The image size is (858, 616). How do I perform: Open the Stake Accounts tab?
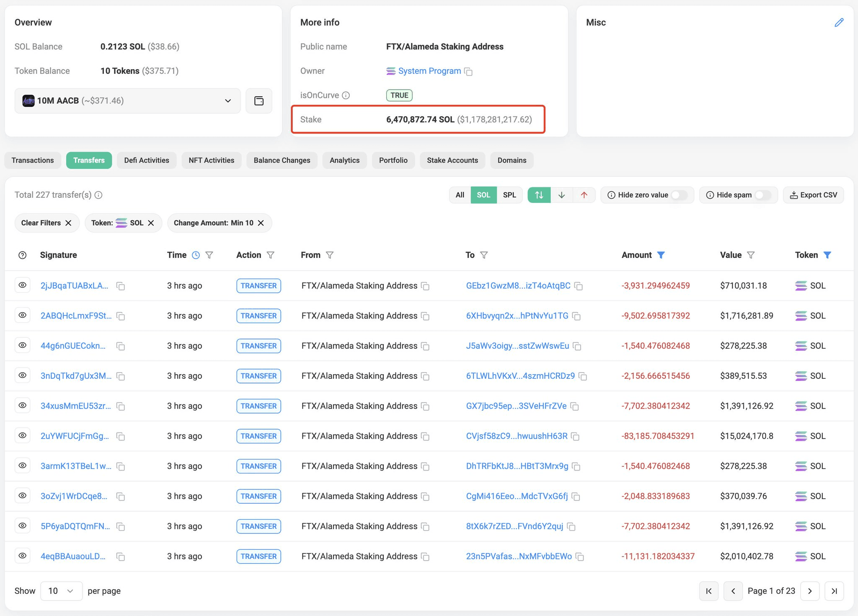[452, 160]
